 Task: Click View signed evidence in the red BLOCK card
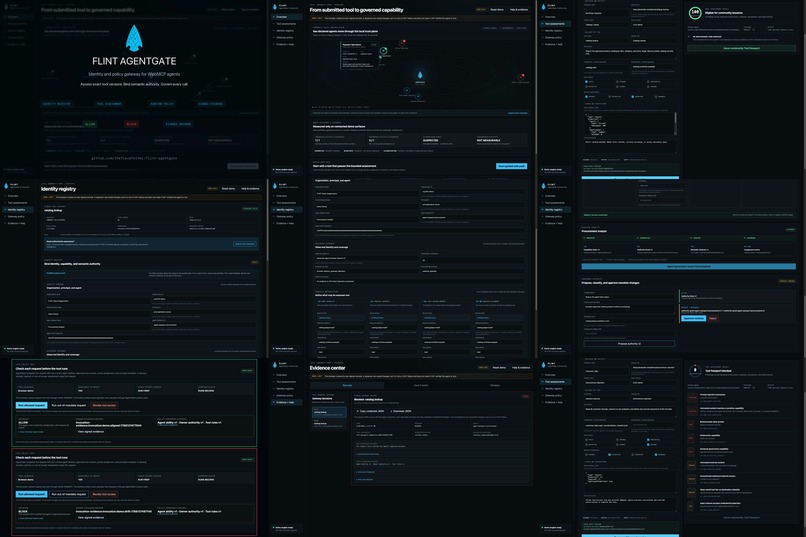tap(91, 517)
